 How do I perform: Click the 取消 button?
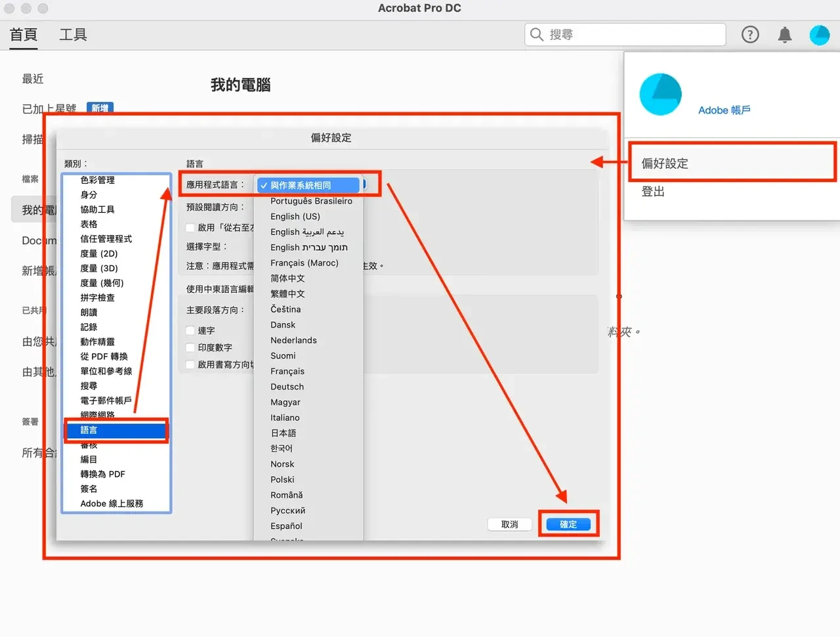click(509, 524)
